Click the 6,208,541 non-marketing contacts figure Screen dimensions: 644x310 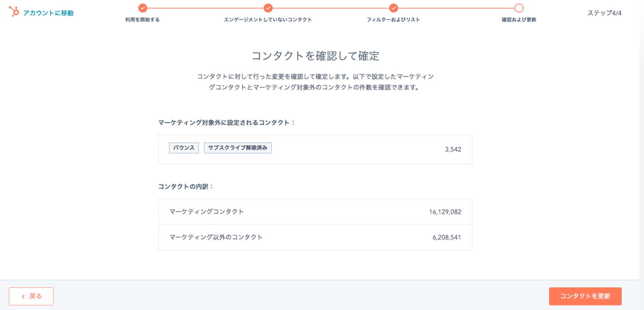coord(447,237)
